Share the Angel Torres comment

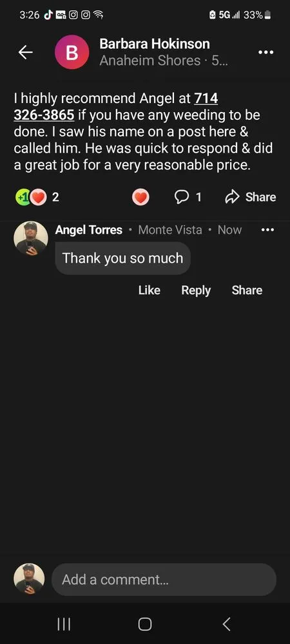(247, 290)
